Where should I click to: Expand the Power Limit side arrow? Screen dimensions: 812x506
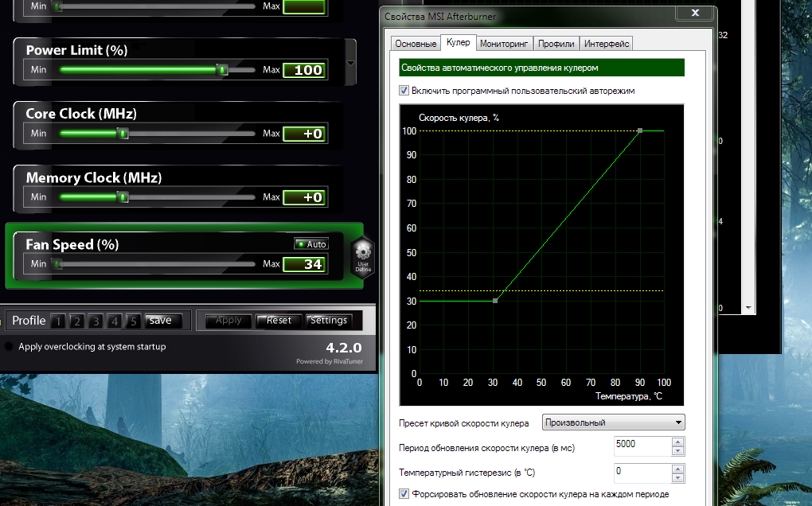click(350, 63)
